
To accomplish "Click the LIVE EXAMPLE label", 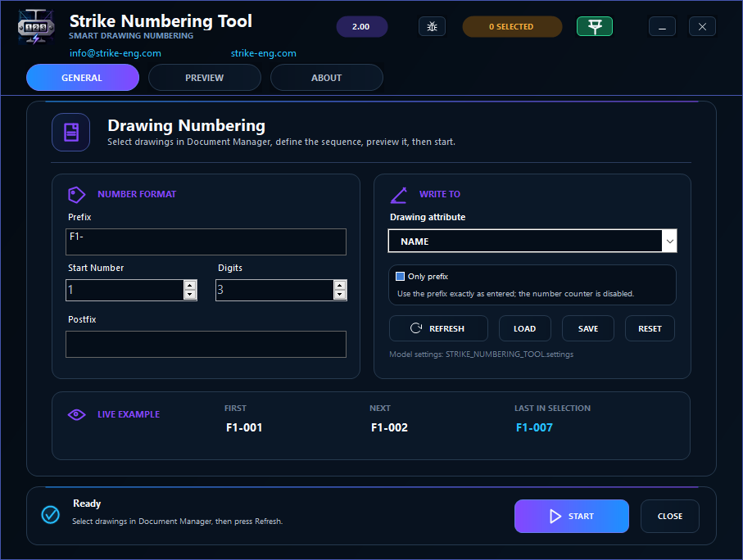I will coord(129,414).
